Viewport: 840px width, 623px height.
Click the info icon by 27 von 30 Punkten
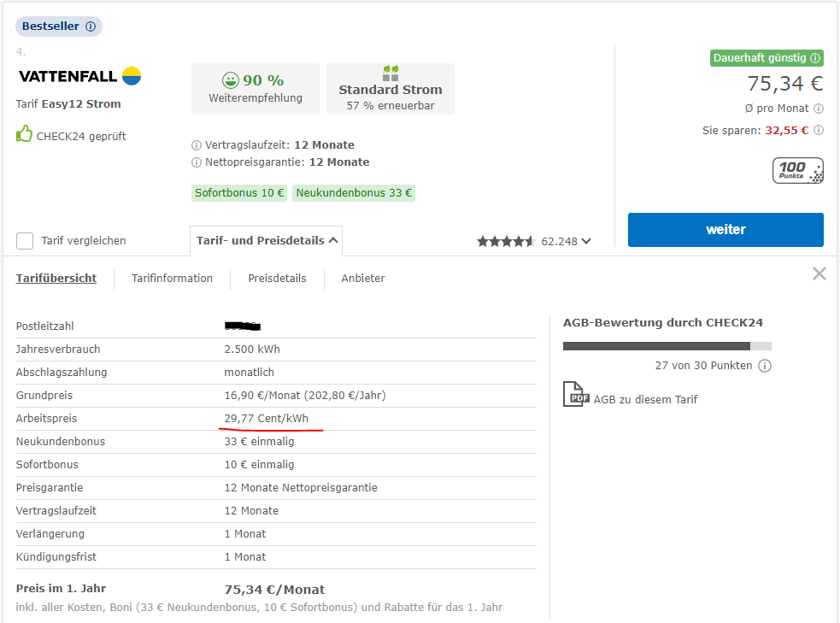[765, 366]
